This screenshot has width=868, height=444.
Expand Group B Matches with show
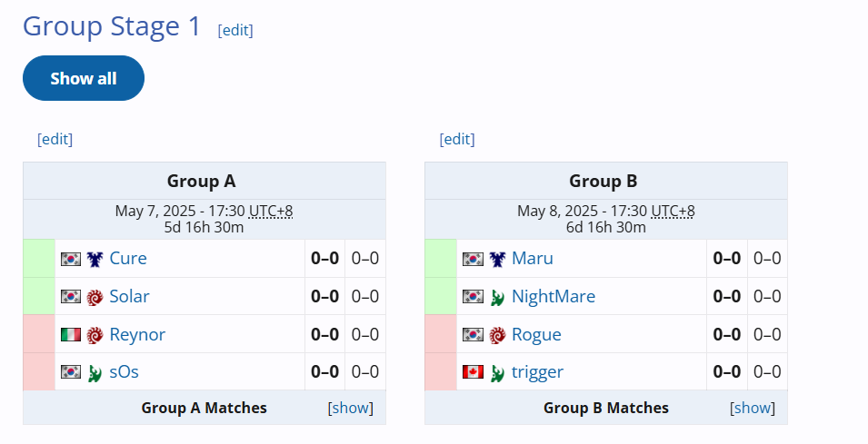[753, 408]
